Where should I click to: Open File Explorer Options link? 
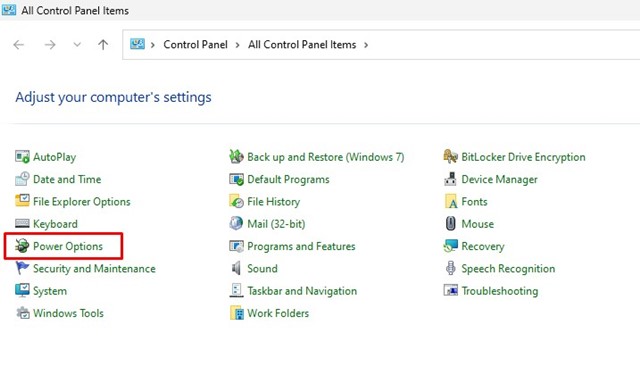tap(82, 202)
